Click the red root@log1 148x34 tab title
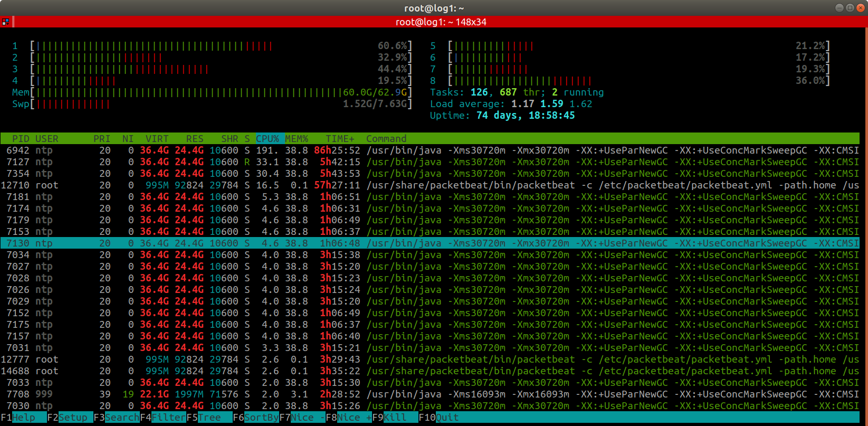868x426 pixels. [441, 22]
